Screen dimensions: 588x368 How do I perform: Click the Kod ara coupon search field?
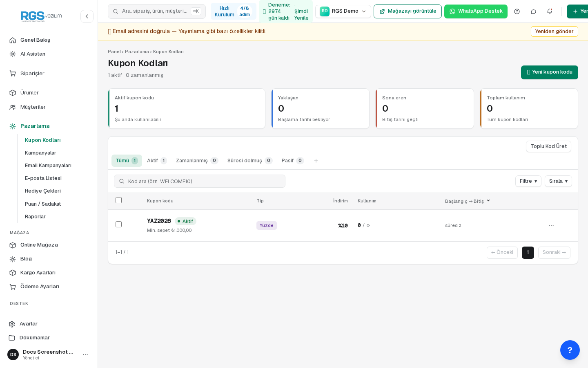click(x=200, y=181)
